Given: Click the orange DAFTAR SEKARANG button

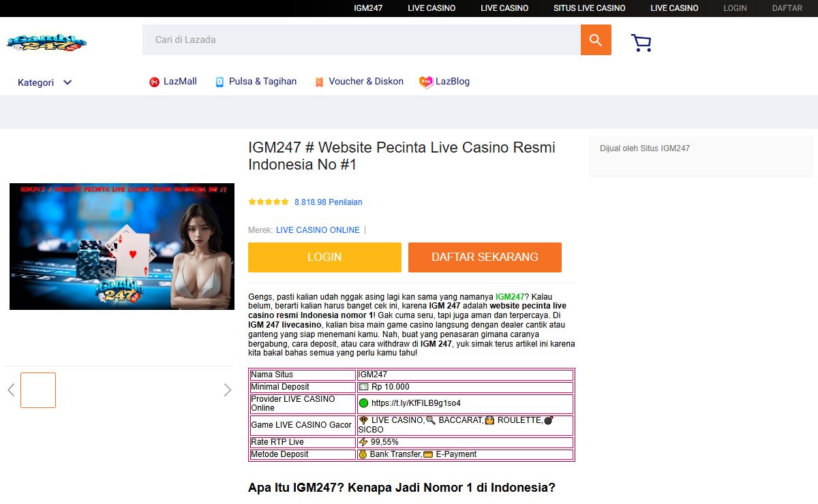Looking at the screenshot, I should 485,257.
